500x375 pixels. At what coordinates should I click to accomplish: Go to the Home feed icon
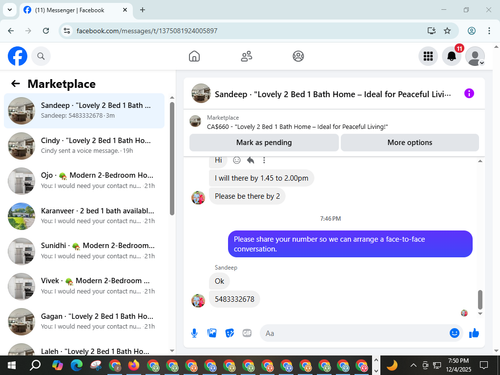click(194, 56)
